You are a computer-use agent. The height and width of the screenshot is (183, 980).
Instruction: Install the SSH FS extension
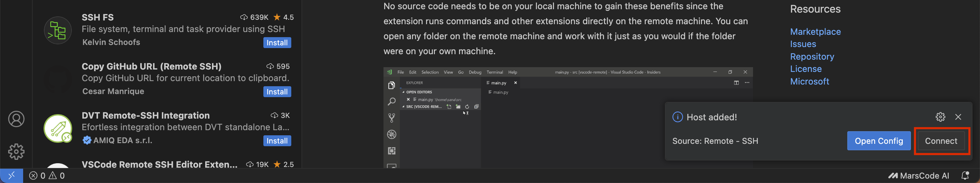coord(277,43)
